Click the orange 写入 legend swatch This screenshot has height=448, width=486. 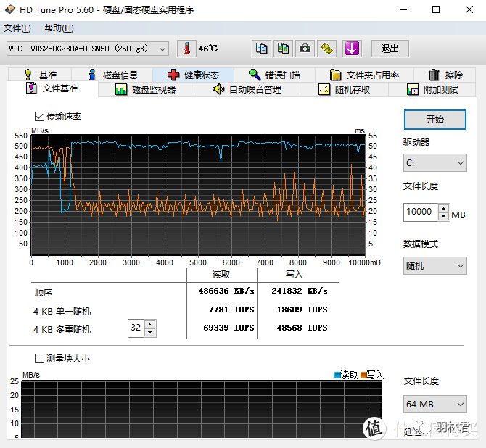(364, 376)
